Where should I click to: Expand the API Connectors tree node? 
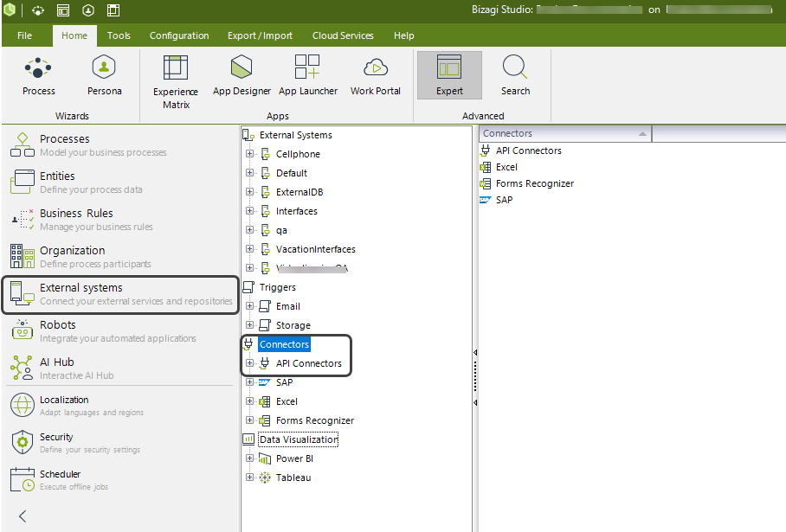250,363
